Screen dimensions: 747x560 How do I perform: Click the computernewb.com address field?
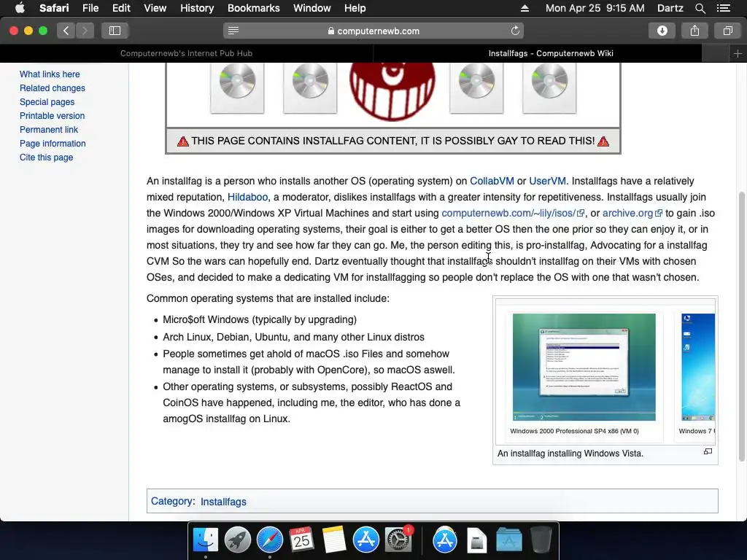tap(373, 31)
